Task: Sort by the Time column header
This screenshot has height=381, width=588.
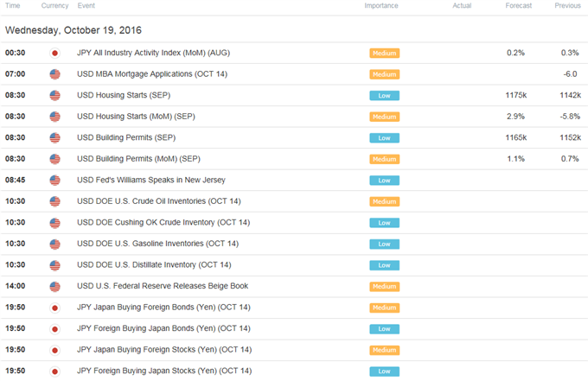Action: coord(12,6)
